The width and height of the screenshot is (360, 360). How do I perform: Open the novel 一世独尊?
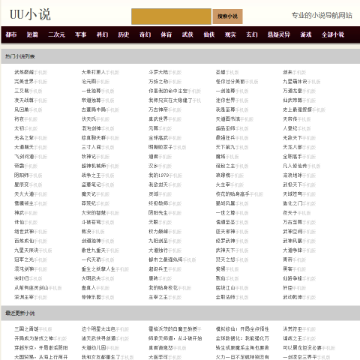91,91
